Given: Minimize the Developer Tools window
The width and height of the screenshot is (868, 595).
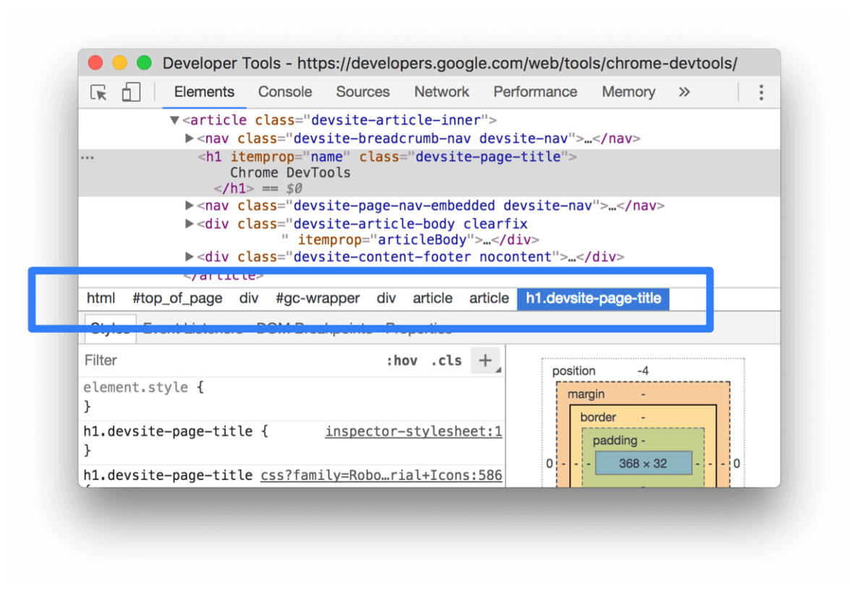Looking at the screenshot, I should (x=120, y=63).
